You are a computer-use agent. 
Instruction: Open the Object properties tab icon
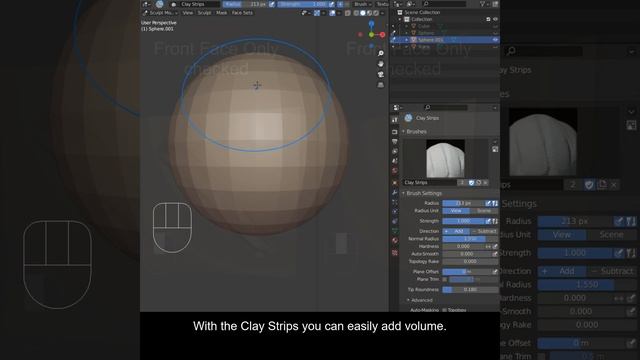pyautogui.click(x=395, y=183)
